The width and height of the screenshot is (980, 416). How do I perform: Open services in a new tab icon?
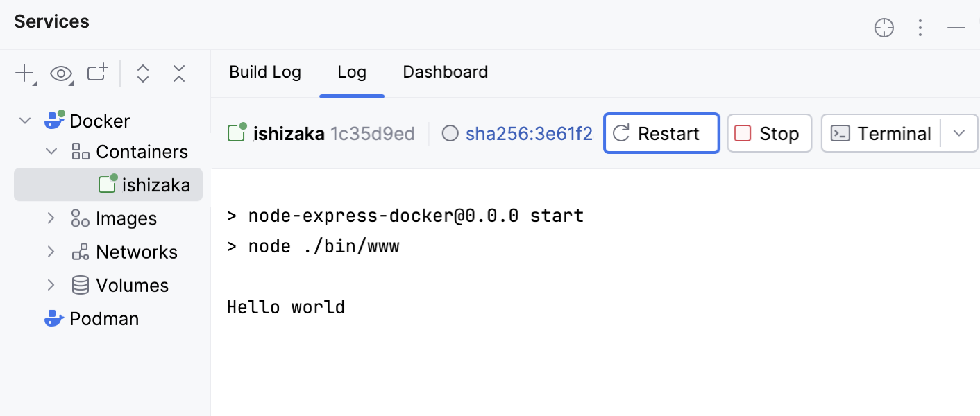click(96, 73)
